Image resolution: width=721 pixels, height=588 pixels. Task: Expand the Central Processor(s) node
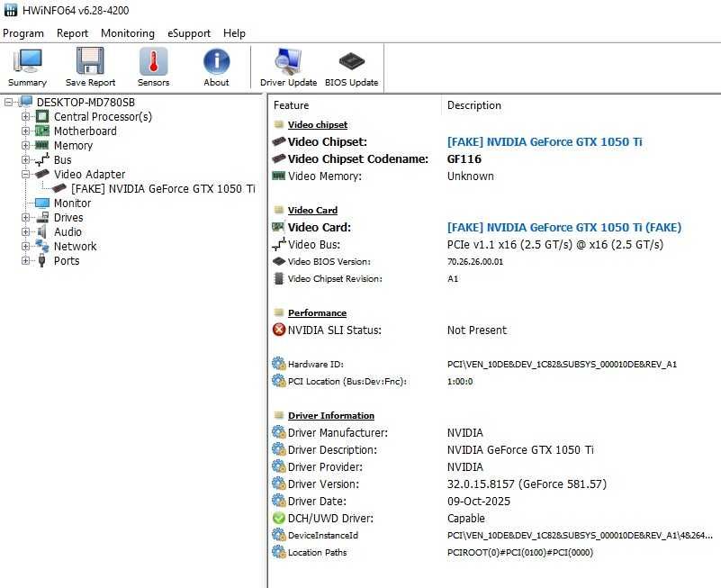[25, 116]
